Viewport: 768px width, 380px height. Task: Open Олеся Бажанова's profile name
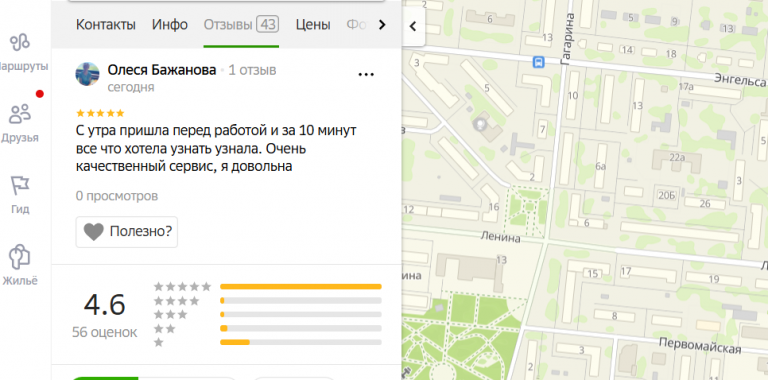162,70
